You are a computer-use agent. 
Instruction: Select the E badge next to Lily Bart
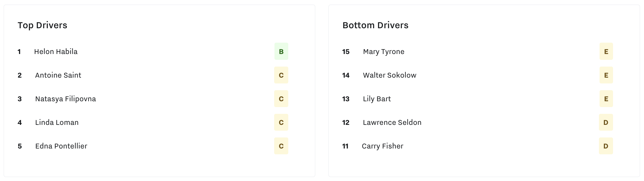[x=606, y=99]
